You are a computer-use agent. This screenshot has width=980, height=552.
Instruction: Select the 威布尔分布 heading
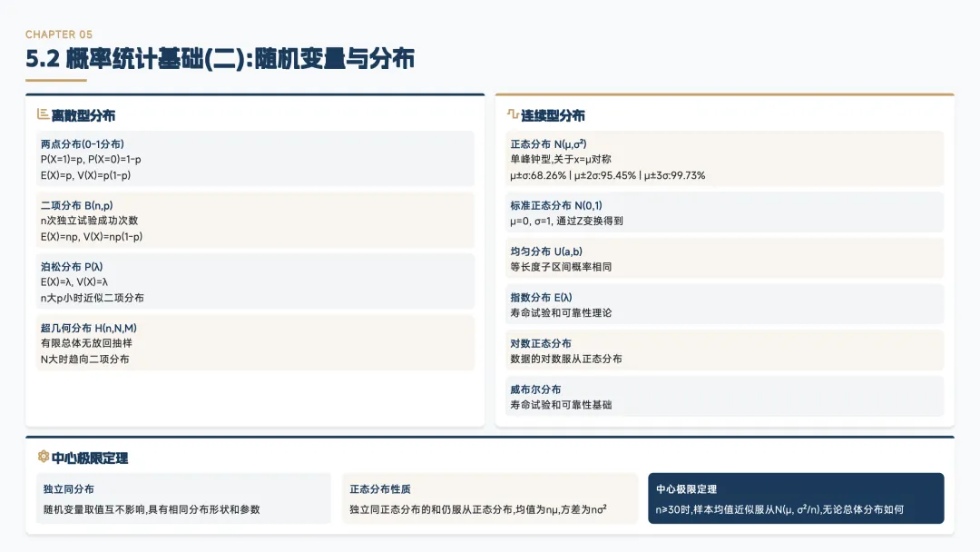pyautogui.click(x=535, y=389)
